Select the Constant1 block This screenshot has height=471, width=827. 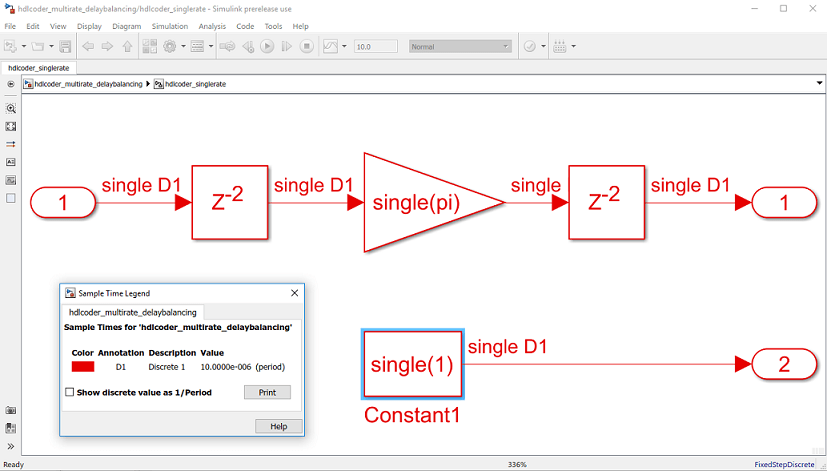click(x=412, y=364)
